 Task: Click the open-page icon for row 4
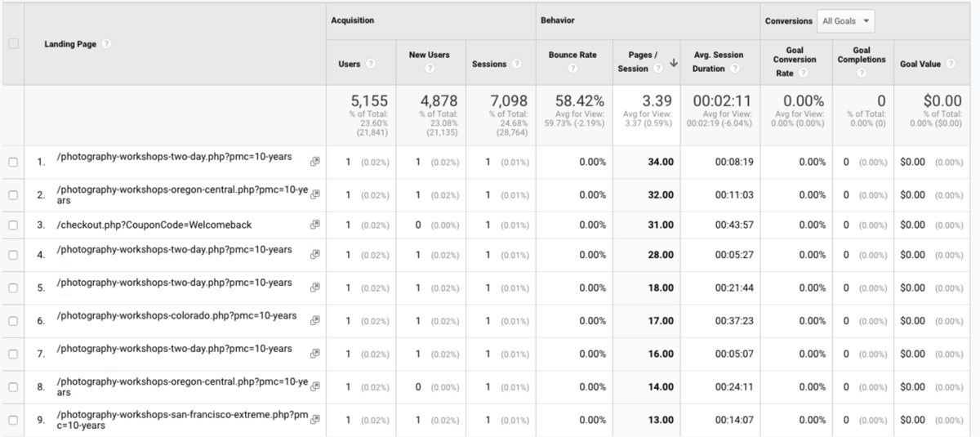[314, 255]
